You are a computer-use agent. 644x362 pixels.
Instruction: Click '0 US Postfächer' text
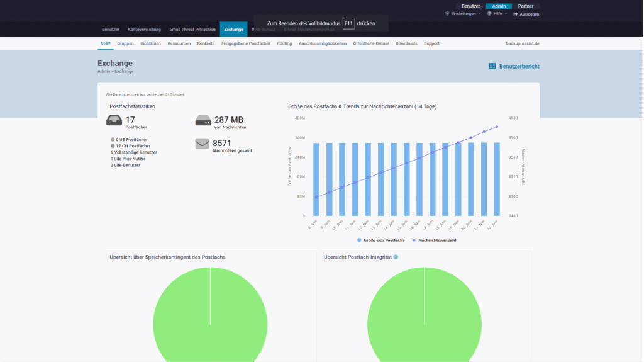click(131, 140)
